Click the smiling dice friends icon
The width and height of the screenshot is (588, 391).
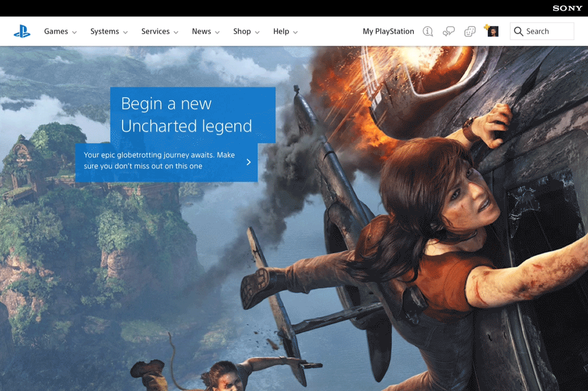coord(470,31)
